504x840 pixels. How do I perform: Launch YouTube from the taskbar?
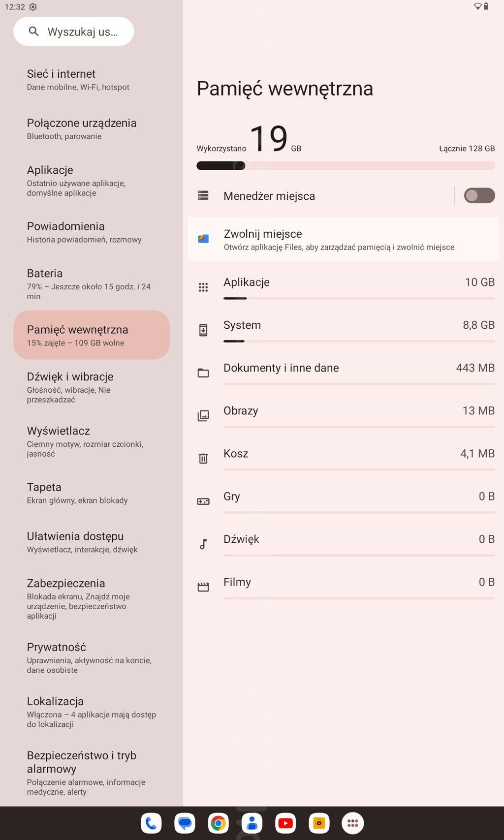[x=285, y=823]
